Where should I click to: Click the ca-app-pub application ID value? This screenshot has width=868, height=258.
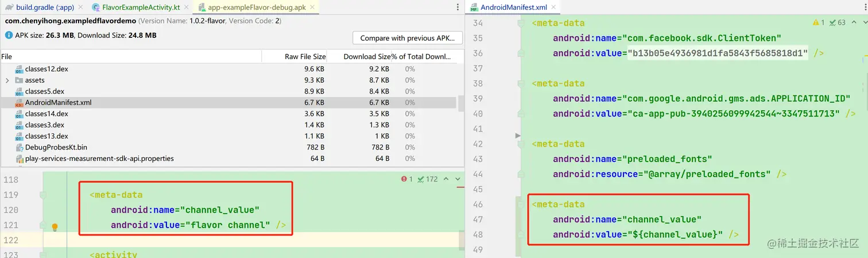[733, 114]
